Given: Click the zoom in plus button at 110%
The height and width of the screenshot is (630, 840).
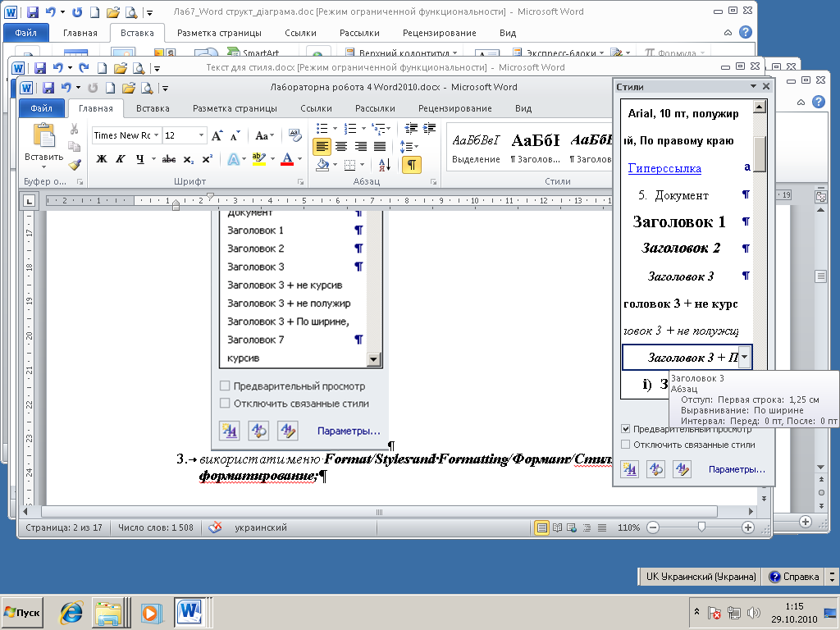Looking at the screenshot, I should point(748,527).
